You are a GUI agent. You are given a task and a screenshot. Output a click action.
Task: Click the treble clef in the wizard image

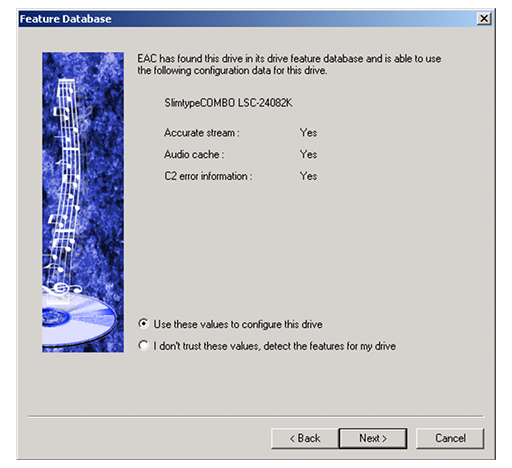pos(62,288)
